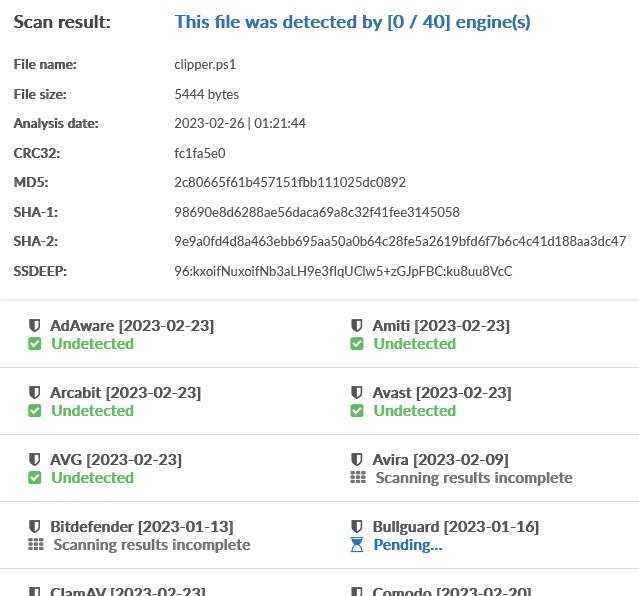Click the green checkmark under AdAware
639x596 pixels.
(x=35, y=344)
